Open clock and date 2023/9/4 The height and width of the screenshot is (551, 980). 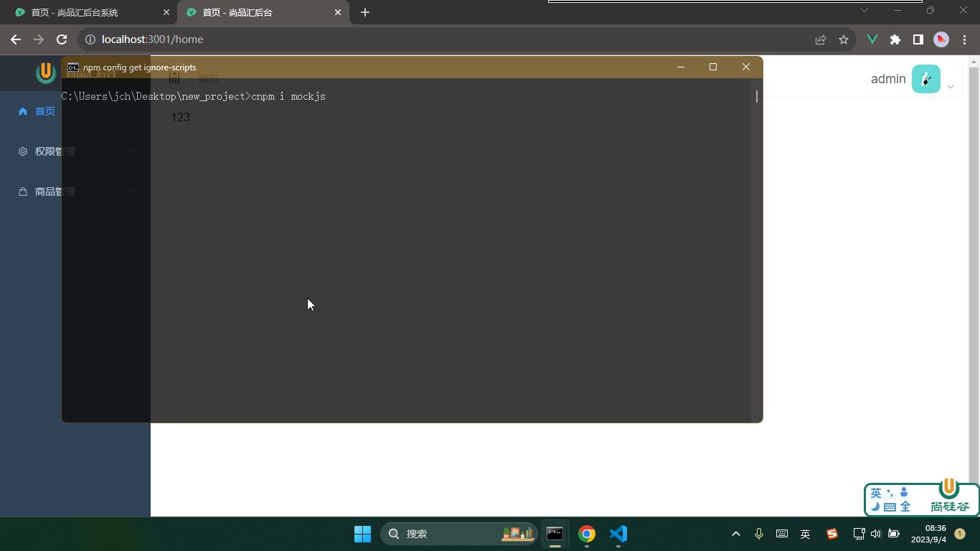tap(928, 534)
